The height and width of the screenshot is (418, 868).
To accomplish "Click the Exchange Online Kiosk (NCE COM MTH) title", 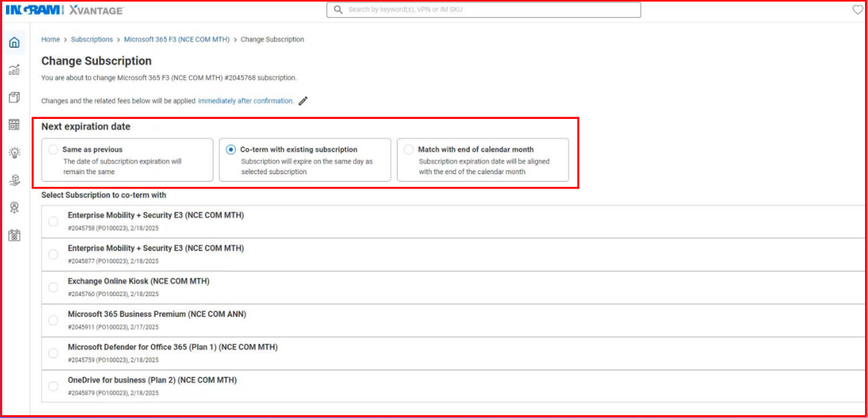I will (138, 281).
